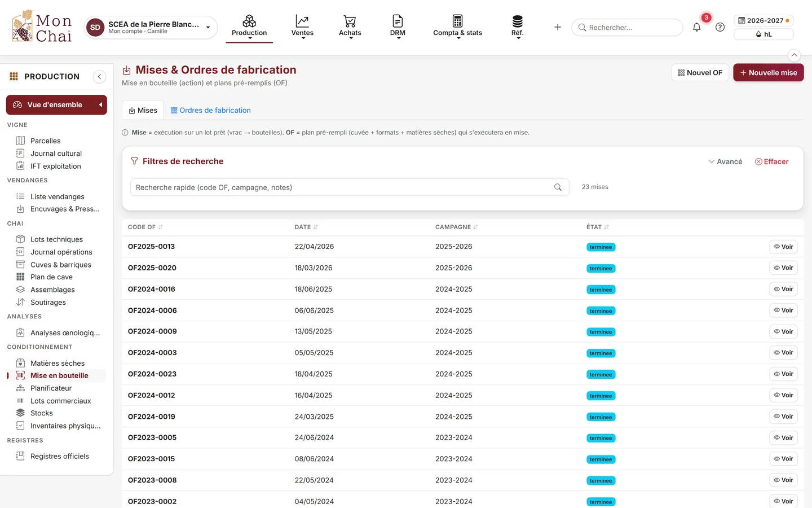Toggle the hL unit switch
Image resolution: width=812 pixels, height=508 pixels.
pyautogui.click(x=764, y=34)
